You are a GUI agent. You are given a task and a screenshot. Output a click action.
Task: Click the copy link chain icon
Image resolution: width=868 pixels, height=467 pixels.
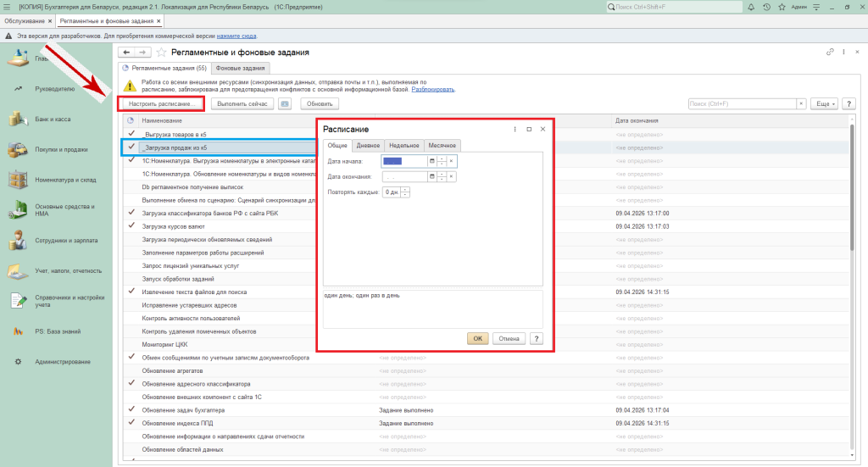830,53
